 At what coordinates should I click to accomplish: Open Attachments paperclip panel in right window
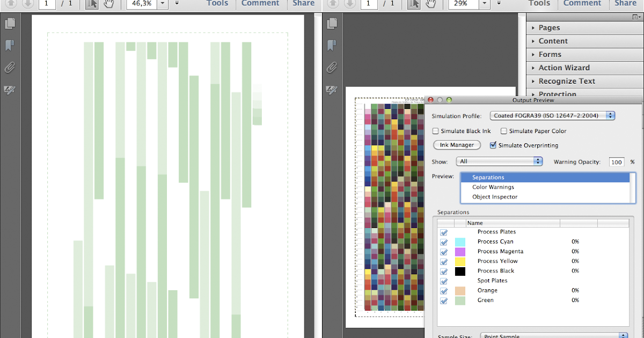[x=332, y=68]
